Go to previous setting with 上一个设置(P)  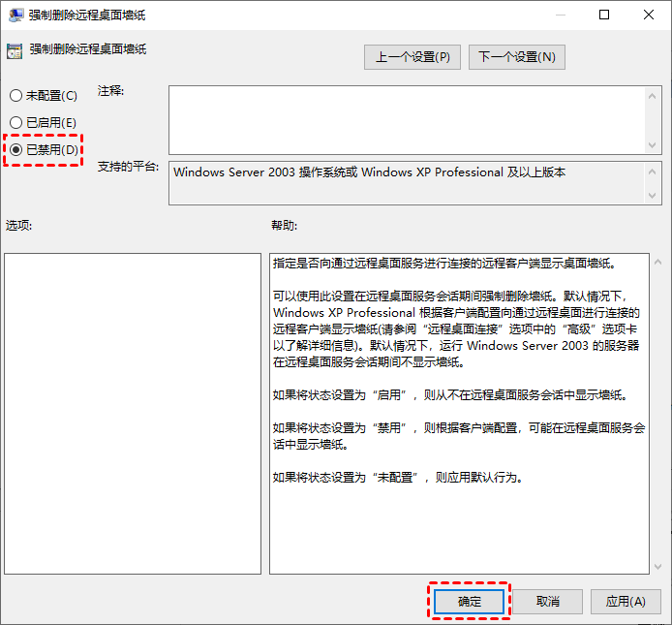(x=412, y=57)
